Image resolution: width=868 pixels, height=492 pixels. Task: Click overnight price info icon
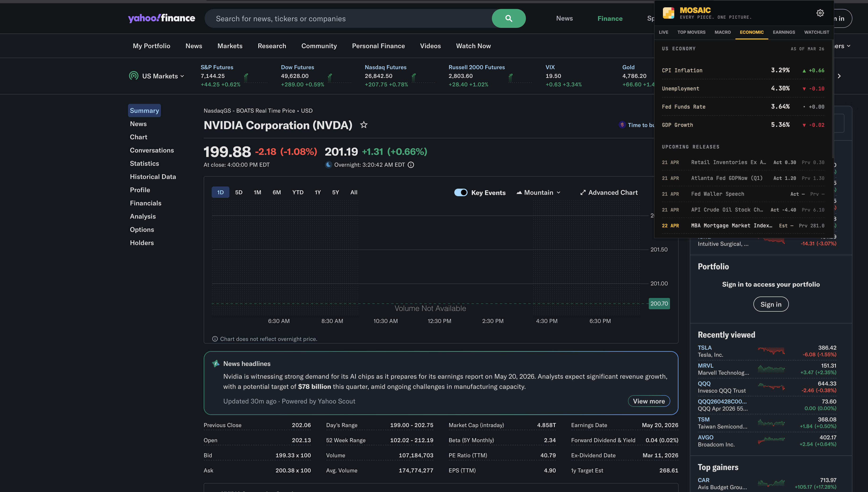pyautogui.click(x=411, y=165)
